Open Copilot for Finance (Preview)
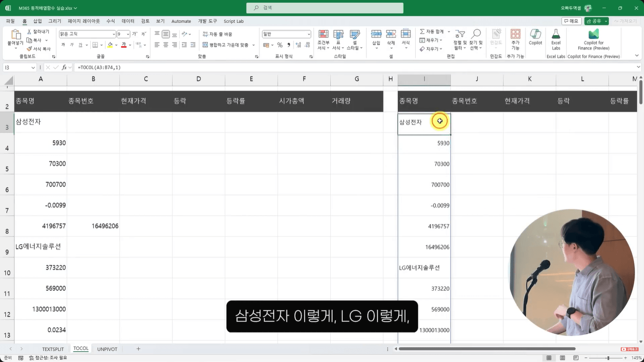 [593, 40]
